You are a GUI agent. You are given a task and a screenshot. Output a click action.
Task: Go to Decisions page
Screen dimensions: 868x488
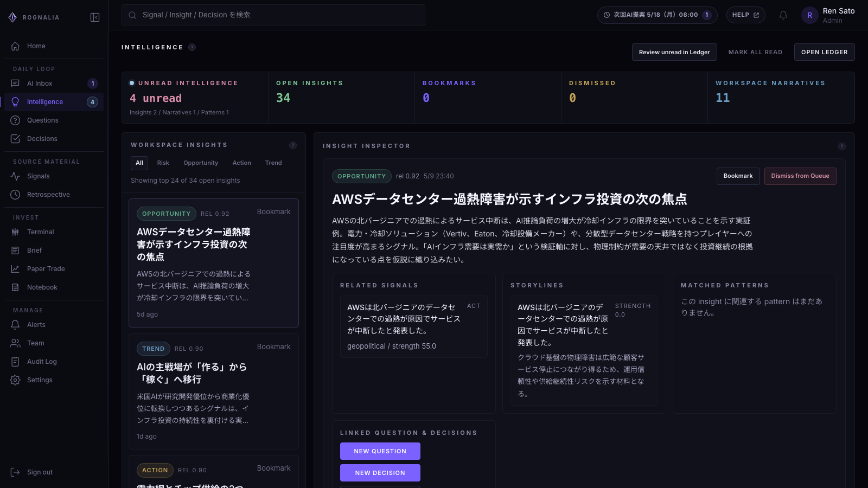tap(54, 139)
